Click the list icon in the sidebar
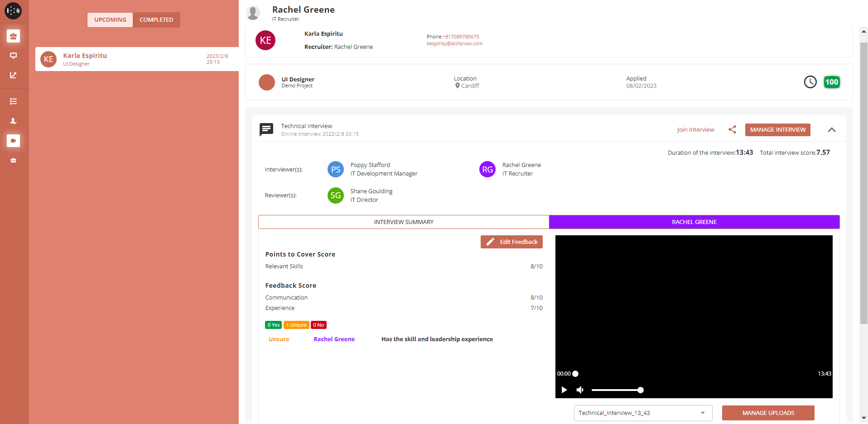The image size is (868, 424). coord(13,101)
